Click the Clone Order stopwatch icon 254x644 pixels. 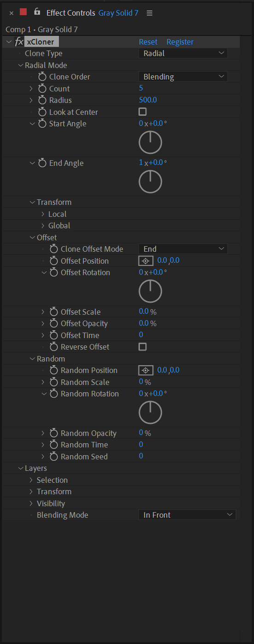42,77
